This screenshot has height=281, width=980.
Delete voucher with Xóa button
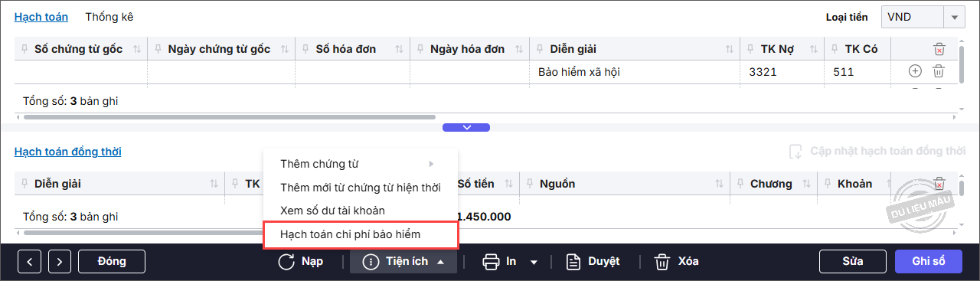[677, 262]
